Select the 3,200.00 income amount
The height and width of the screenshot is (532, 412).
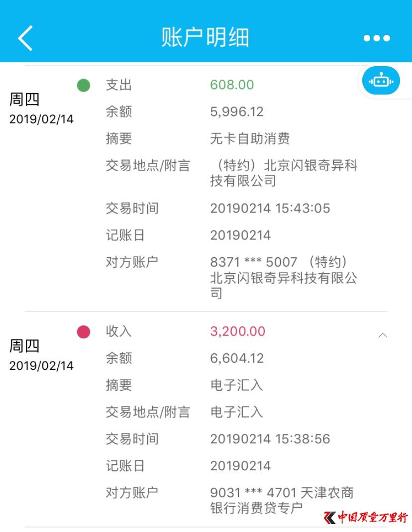coord(237,331)
